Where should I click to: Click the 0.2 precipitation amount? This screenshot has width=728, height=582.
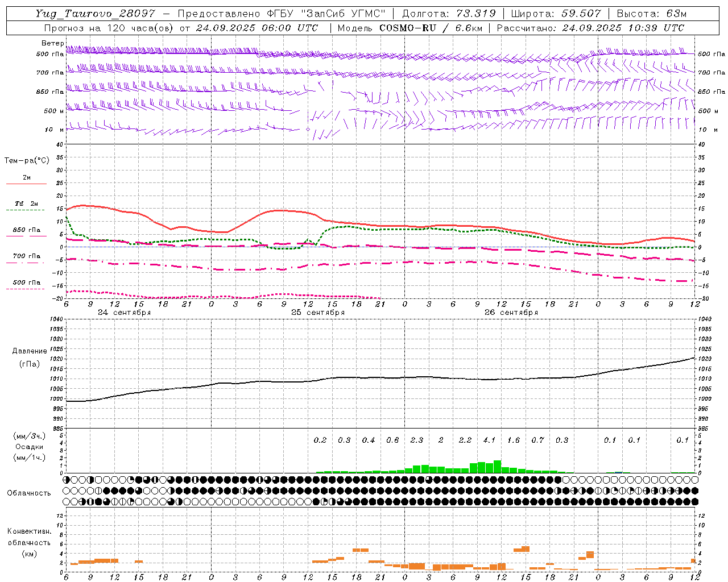pyautogui.click(x=320, y=440)
